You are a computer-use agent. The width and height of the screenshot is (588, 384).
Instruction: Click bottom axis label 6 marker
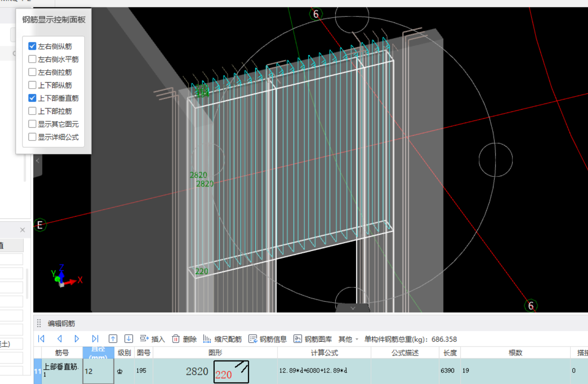click(x=531, y=306)
